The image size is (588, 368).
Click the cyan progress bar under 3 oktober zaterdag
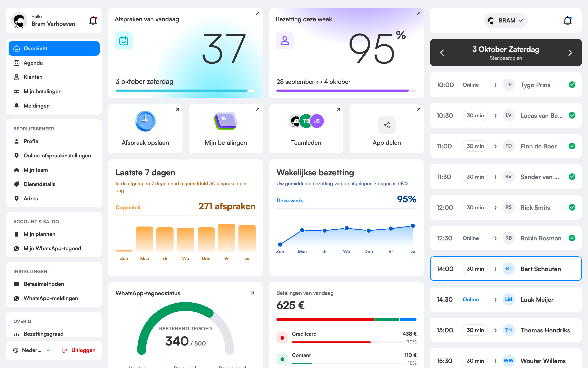pos(185,91)
